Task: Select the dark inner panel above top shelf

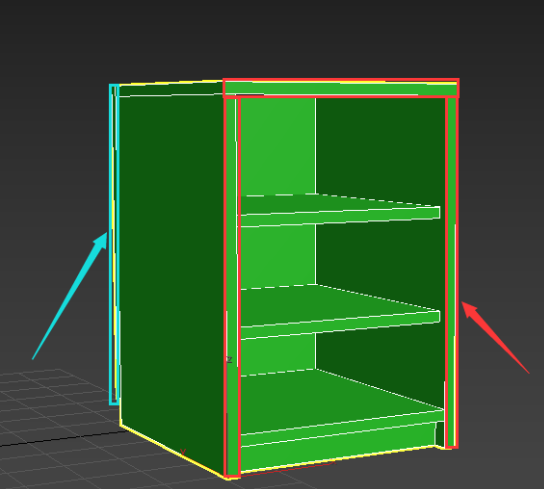Action: [381, 151]
